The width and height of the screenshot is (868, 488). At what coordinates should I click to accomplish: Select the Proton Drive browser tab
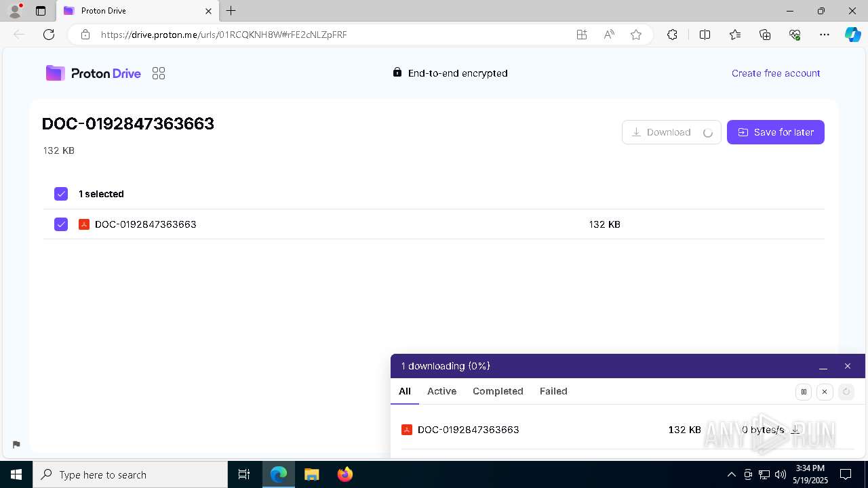[x=136, y=11]
